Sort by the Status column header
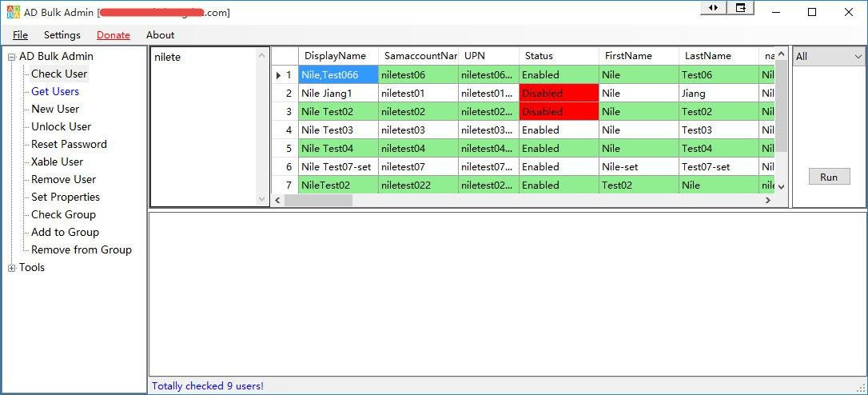 click(x=559, y=56)
